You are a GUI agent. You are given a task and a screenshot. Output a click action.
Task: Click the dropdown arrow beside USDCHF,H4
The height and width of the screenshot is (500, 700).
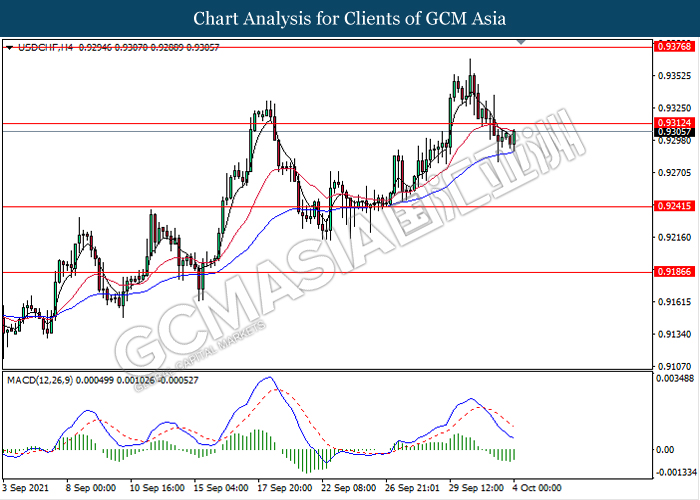coord(10,47)
